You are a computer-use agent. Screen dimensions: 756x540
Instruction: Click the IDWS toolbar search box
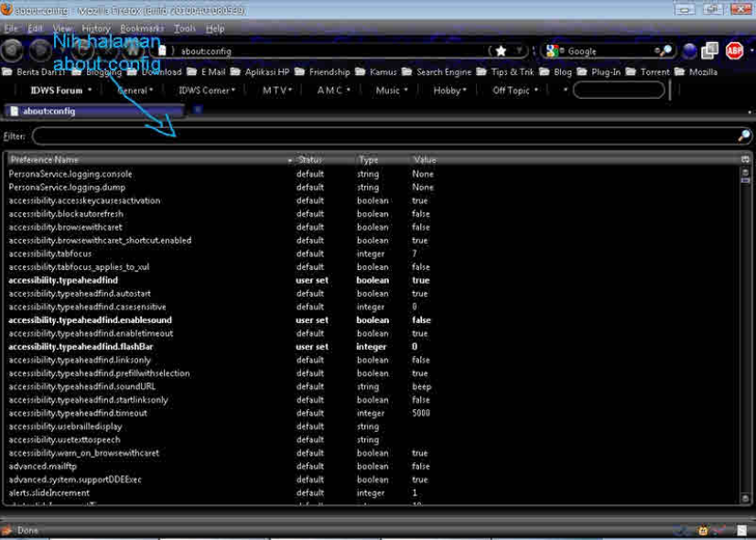(619, 91)
